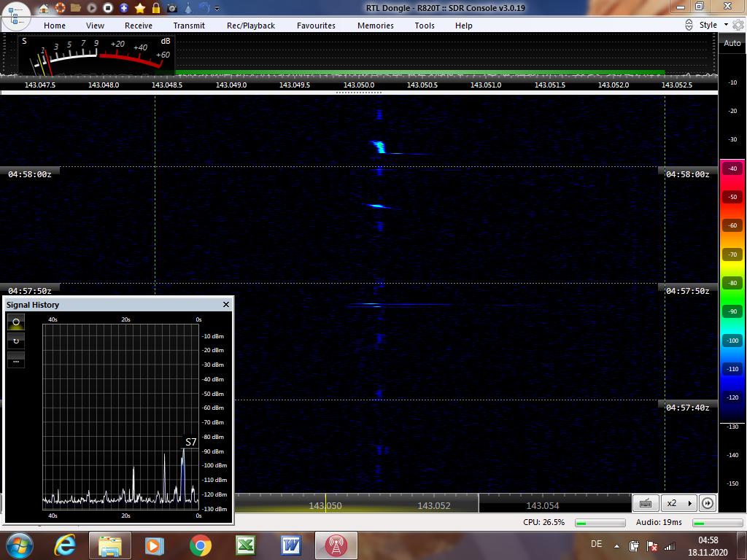Open the Home ribbon tab

54,26
